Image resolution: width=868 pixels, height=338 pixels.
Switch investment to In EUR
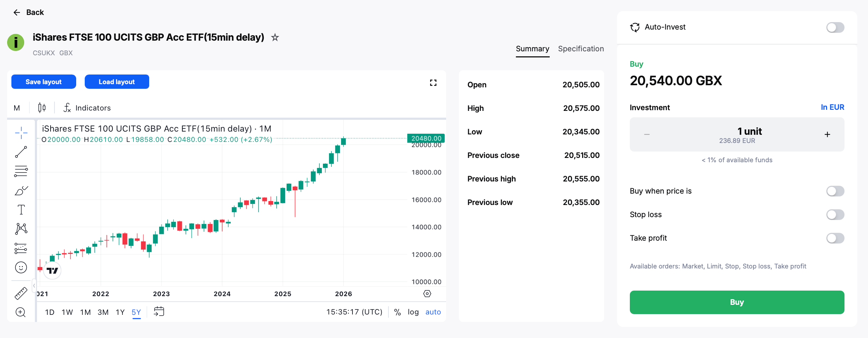832,107
